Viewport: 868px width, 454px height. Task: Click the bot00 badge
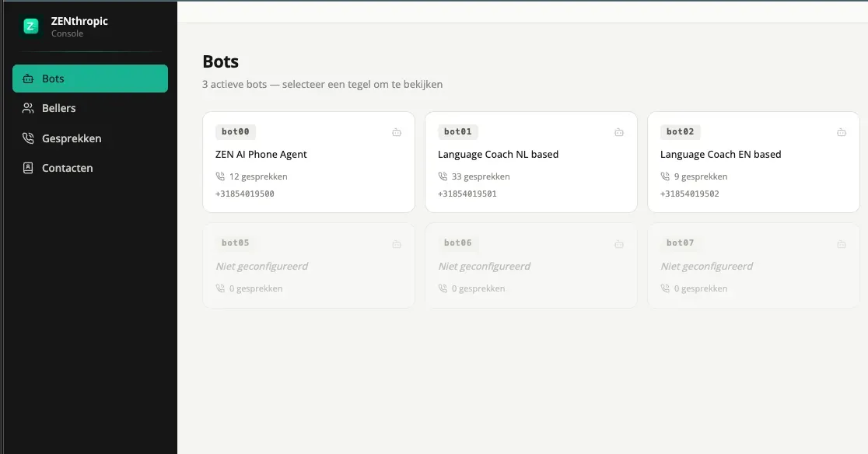pyautogui.click(x=235, y=131)
